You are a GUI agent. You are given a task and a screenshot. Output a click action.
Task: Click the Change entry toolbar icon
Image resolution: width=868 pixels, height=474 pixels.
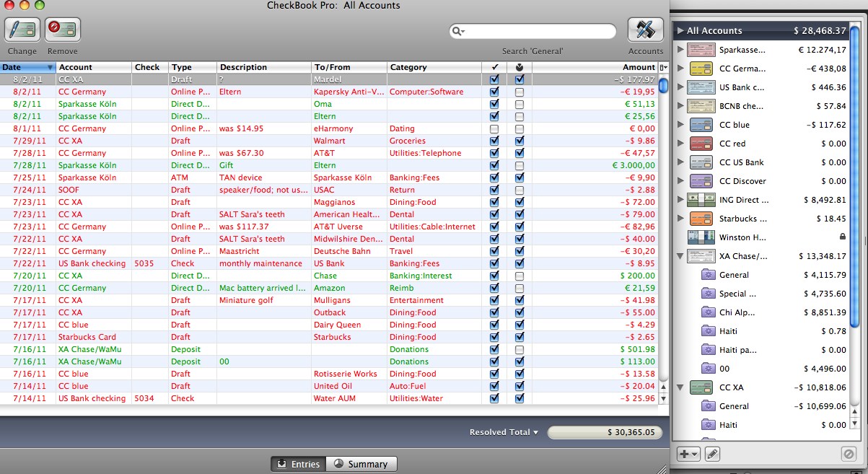pyautogui.click(x=22, y=30)
